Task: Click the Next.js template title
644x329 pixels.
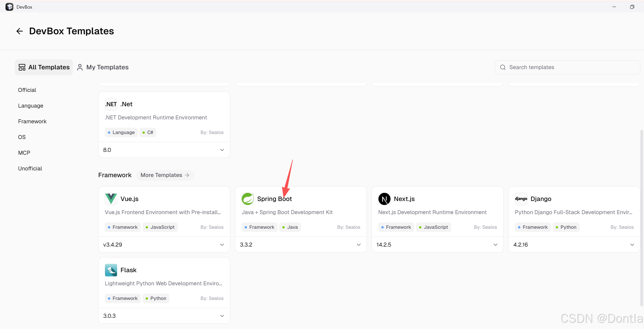Action: click(404, 199)
